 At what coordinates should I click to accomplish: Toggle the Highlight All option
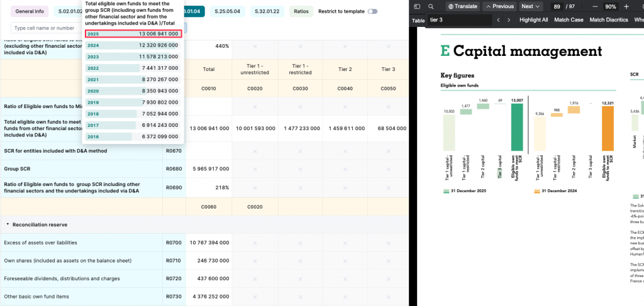pyautogui.click(x=533, y=20)
